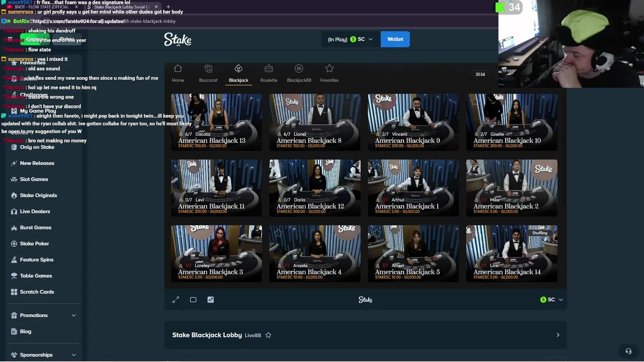The width and height of the screenshot is (644, 362).
Task: Join American Blackjack 4 table
Action: click(x=315, y=253)
